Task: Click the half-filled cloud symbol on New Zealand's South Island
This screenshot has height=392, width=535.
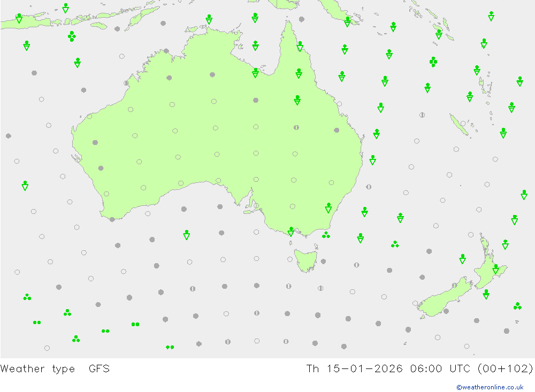Action: point(454,285)
